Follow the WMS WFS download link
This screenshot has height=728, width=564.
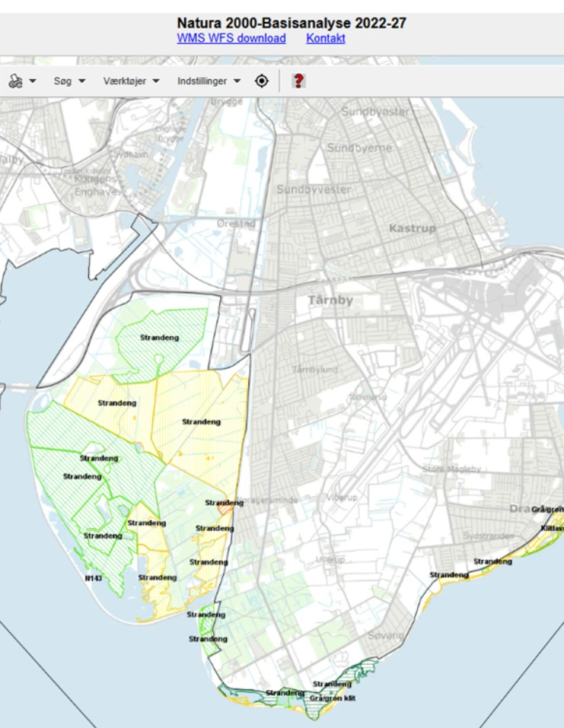pyautogui.click(x=231, y=38)
